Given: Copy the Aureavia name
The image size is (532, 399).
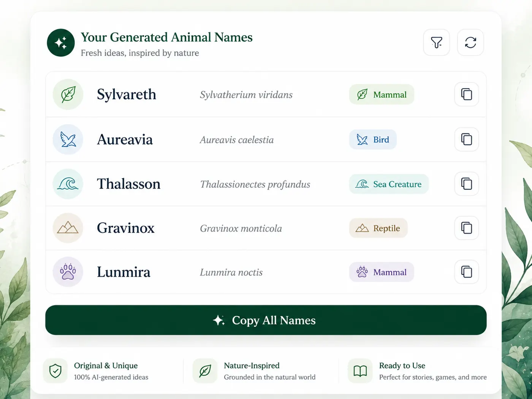Looking at the screenshot, I should [467, 139].
